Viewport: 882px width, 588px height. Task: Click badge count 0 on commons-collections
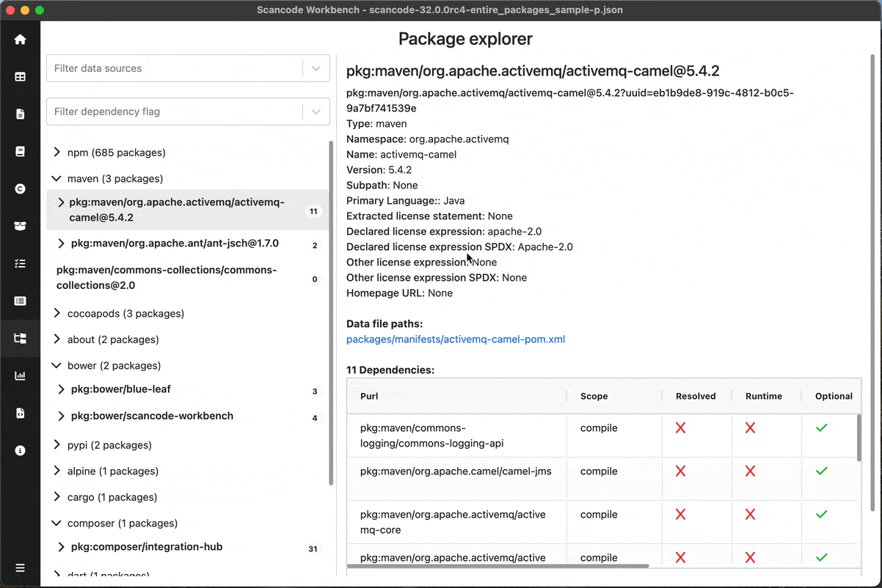[315, 279]
